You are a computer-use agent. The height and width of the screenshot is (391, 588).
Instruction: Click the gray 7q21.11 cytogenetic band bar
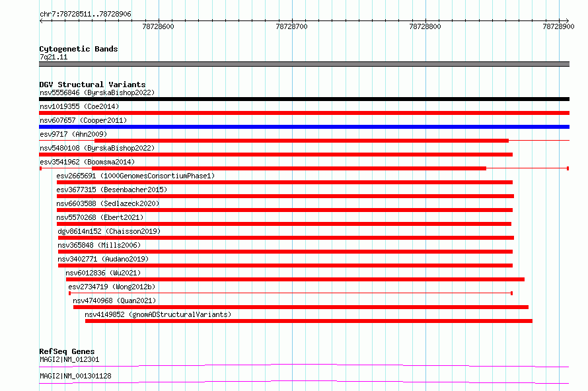tap(304, 64)
